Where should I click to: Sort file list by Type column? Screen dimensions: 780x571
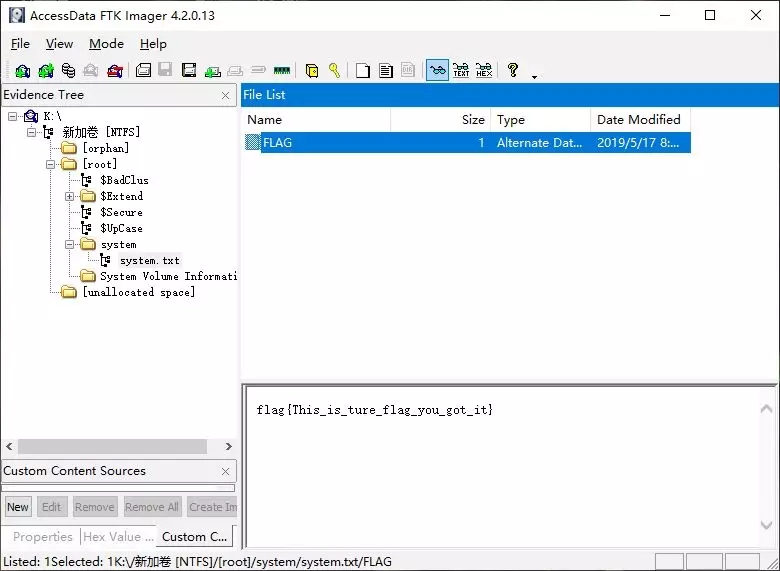541,120
